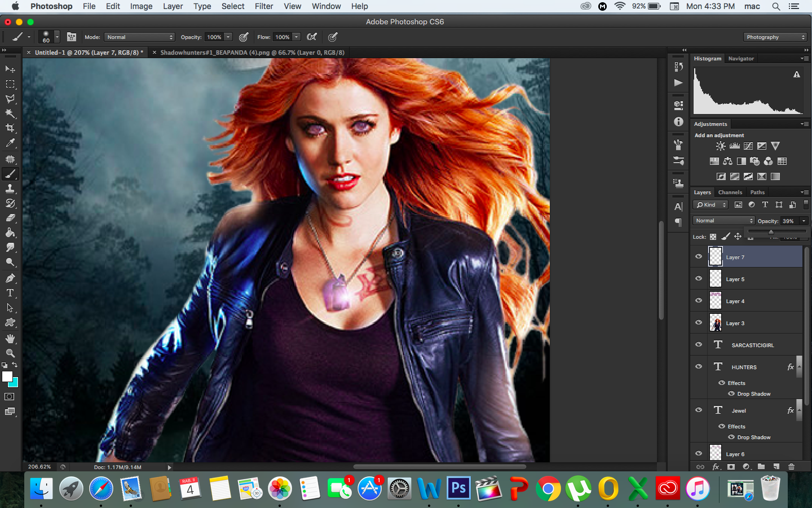Open the Flow 100% dropdown arrow
The height and width of the screenshot is (508, 812).
[296, 37]
